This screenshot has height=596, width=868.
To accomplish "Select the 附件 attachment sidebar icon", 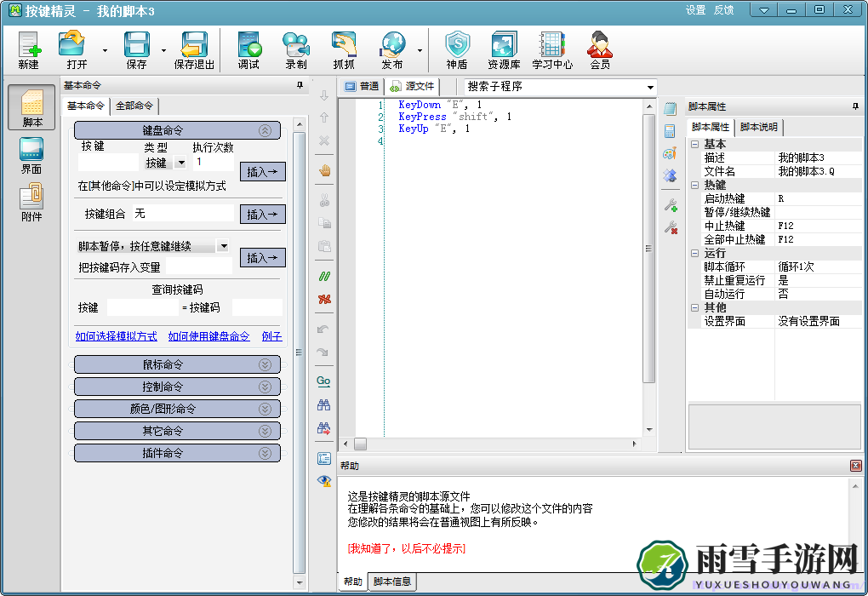I will 31,203.
